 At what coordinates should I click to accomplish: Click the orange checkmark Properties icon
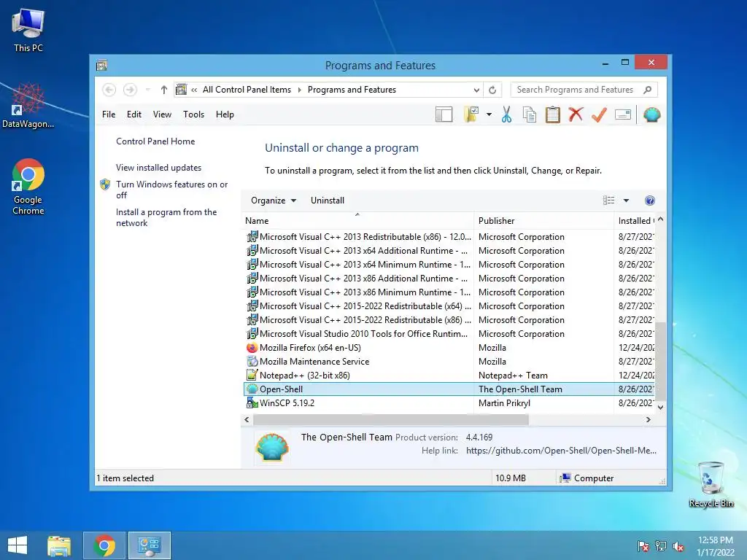coord(599,114)
